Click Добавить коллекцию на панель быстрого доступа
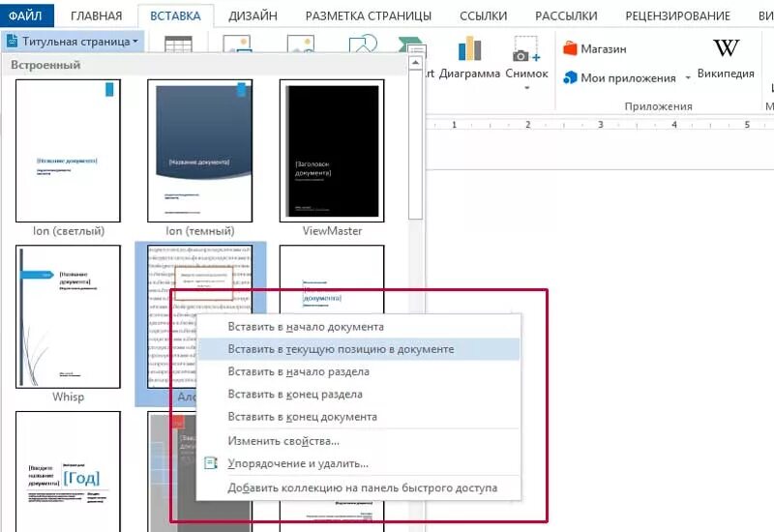This screenshot has width=774, height=532. tap(358, 488)
